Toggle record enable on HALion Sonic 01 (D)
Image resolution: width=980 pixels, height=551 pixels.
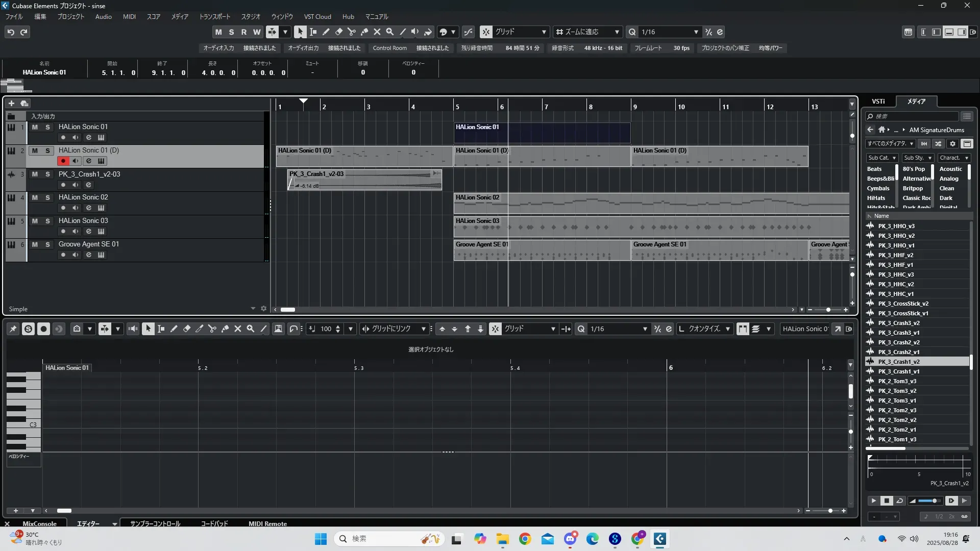pos(63,161)
